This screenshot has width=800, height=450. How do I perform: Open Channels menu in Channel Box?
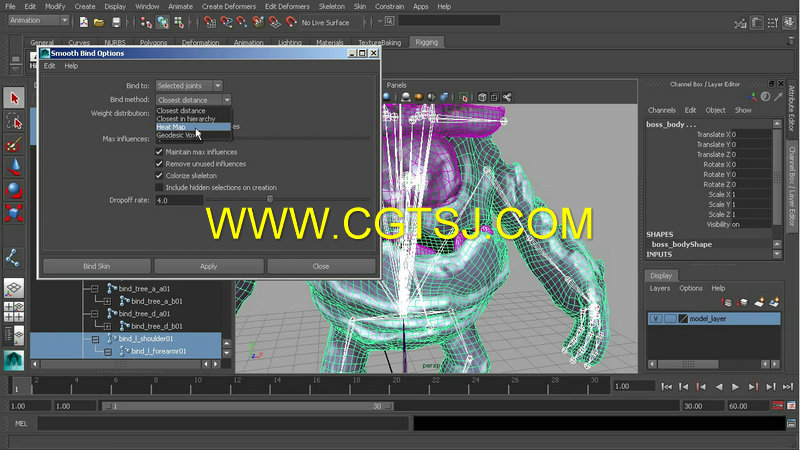click(662, 110)
